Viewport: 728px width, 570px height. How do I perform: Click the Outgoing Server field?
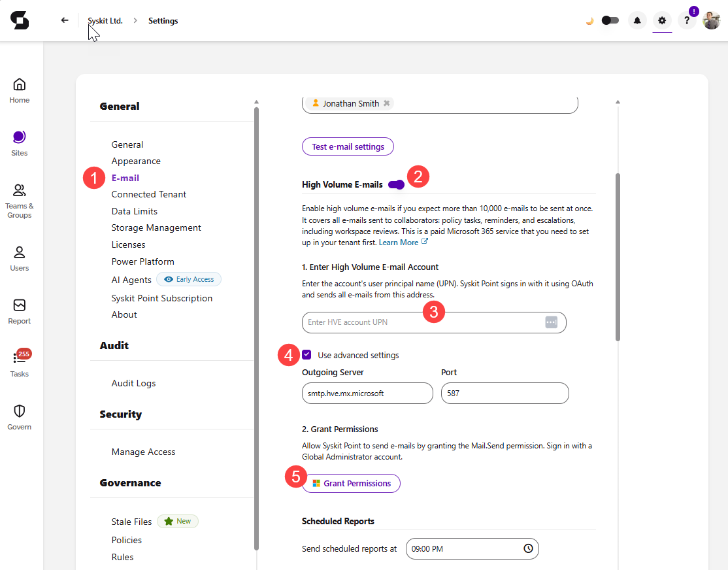coord(367,394)
